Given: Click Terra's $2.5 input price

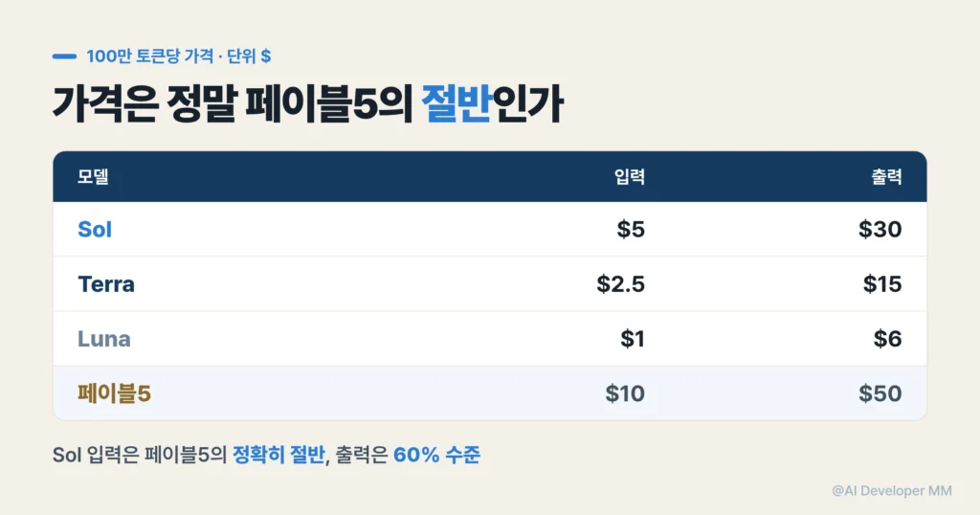Looking at the screenshot, I should (x=620, y=284).
